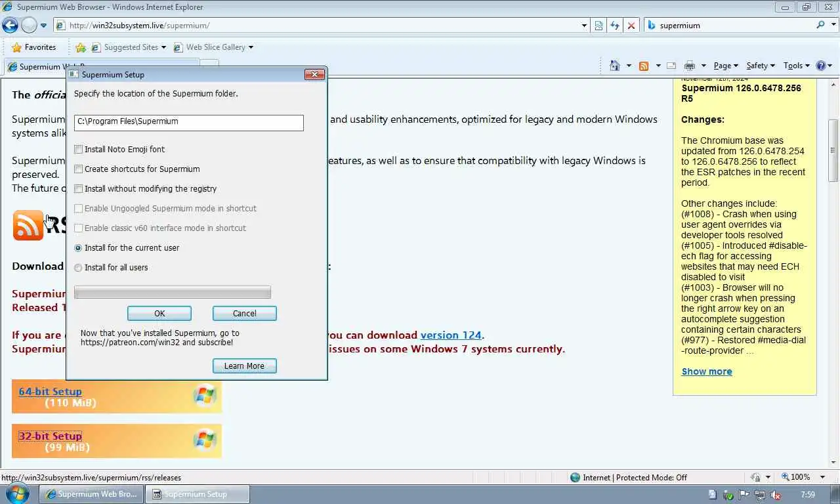
Task: Click Cancel in Supermium Setup
Action: coord(245,314)
